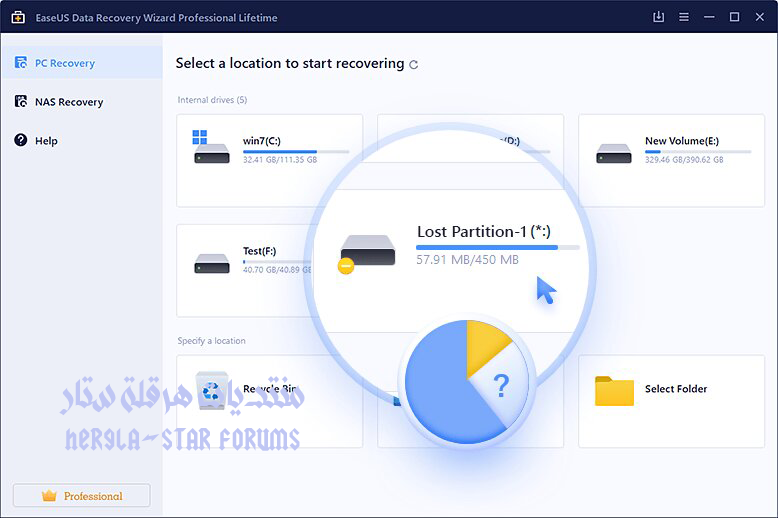Click the 329.46 GB/390.62 GB size text
The height and width of the screenshot is (518, 778).
[x=684, y=160]
